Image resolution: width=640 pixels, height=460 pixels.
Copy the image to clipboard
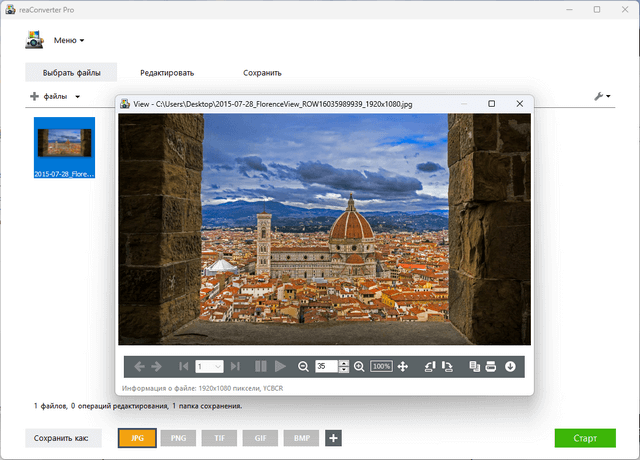click(474, 367)
